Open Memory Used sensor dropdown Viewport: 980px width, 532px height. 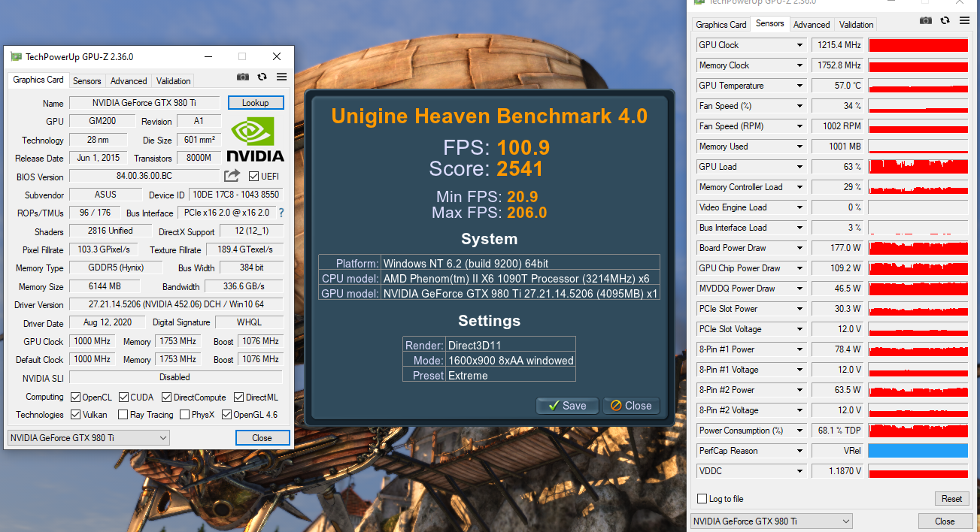[x=799, y=147]
